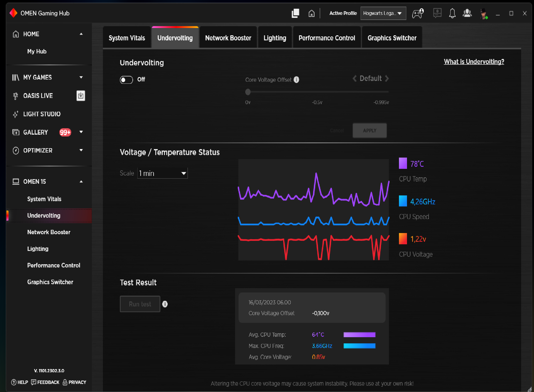Viewport: 534px width, 392px height.
Task: Open the What is Undervolting link
Action: tap(474, 62)
